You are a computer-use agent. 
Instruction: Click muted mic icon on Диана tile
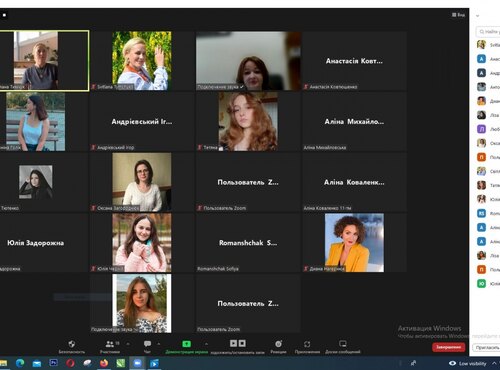[306, 269]
